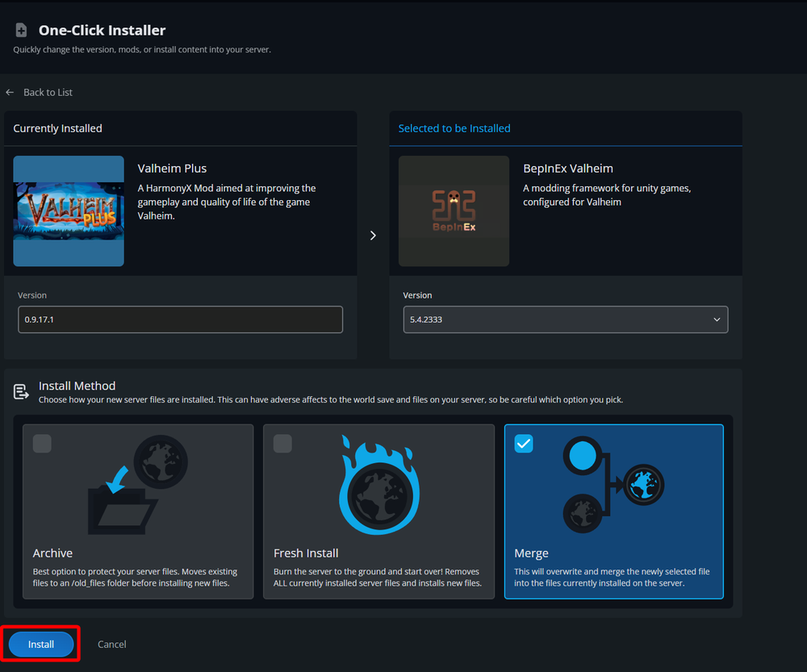Click the Archive description 'Best option to protect your server files'
807x672 pixels.
point(135,578)
